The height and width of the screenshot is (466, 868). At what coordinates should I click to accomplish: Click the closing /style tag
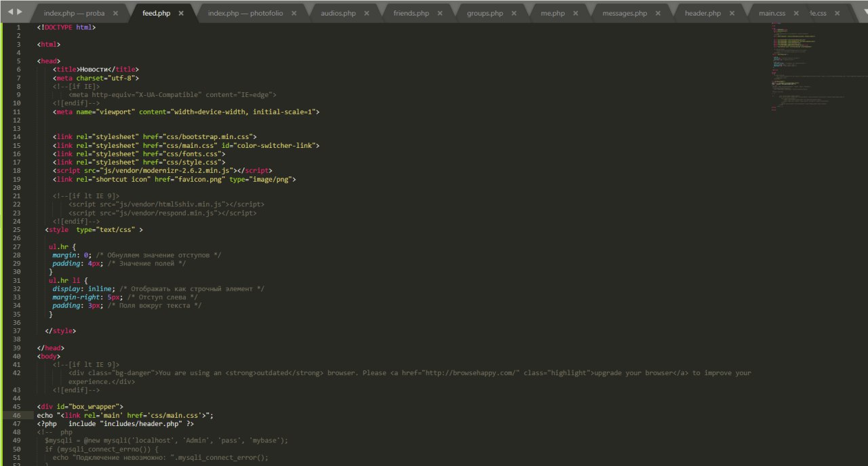(60, 332)
